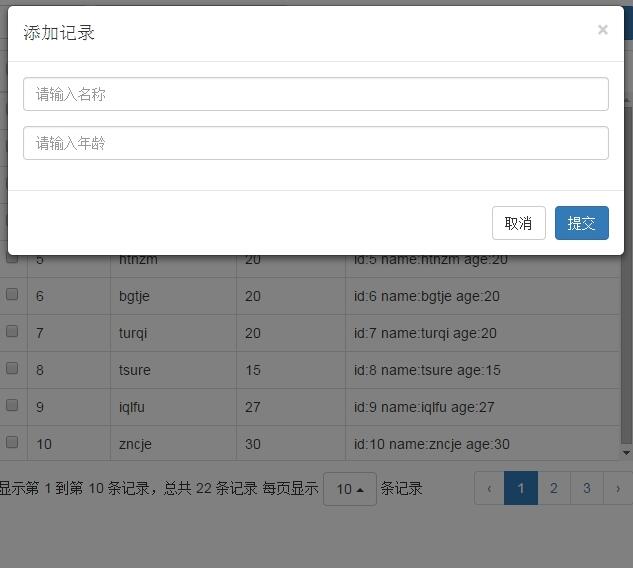633x568 pixels.
Task: Go to next page arrow
Action: click(x=618, y=488)
